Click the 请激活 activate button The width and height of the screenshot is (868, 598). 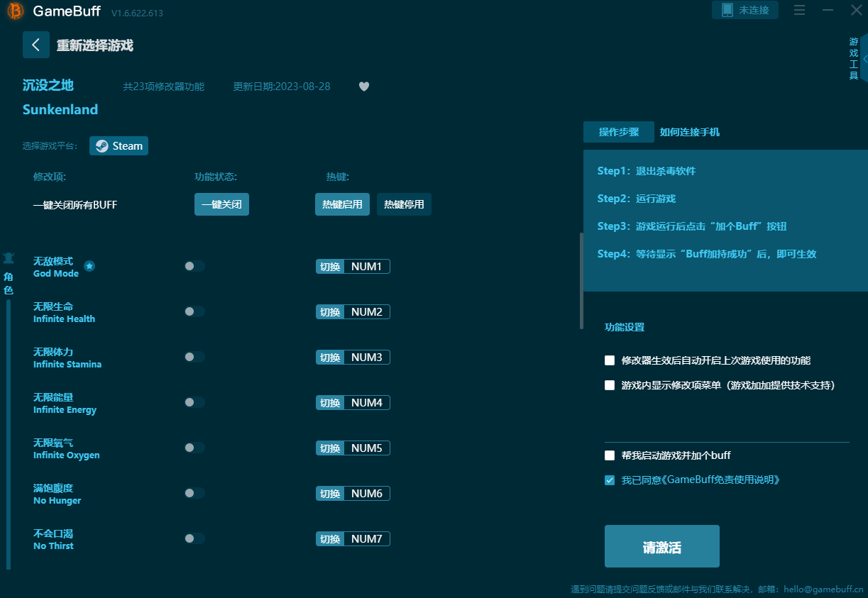click(662, 546)
